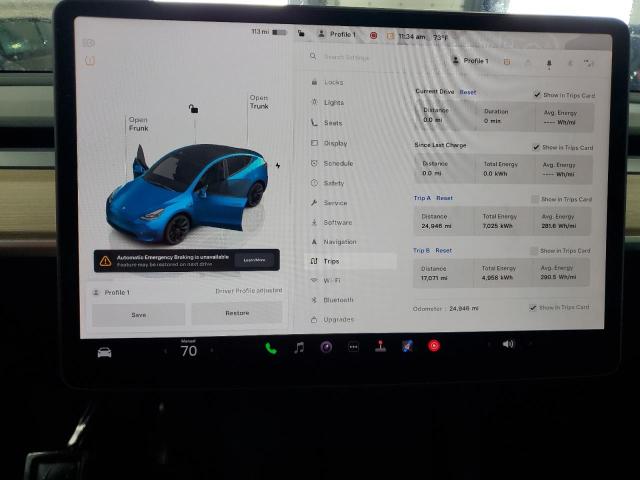The width and height of the screenshot is (640, 480).
Task: Uncheck Show in Trips Card for Odometer
Action: (x=533, y=307)
